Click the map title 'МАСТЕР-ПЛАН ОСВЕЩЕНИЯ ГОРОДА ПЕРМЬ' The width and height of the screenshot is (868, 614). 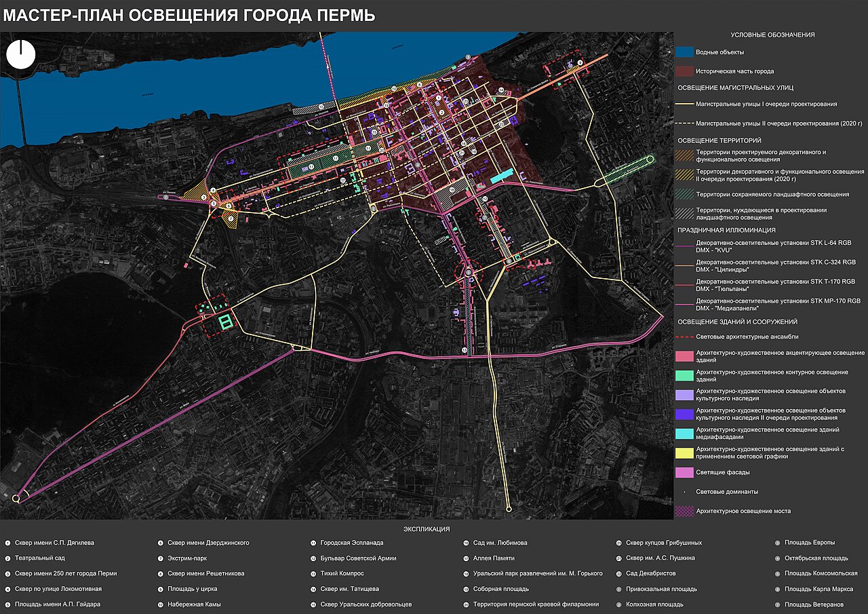(189, 16)
